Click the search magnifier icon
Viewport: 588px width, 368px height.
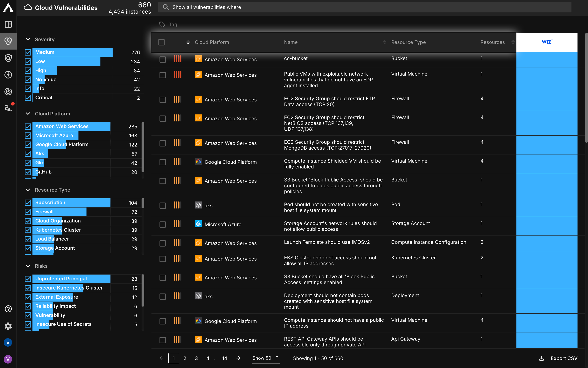click(x=166, y=7)
